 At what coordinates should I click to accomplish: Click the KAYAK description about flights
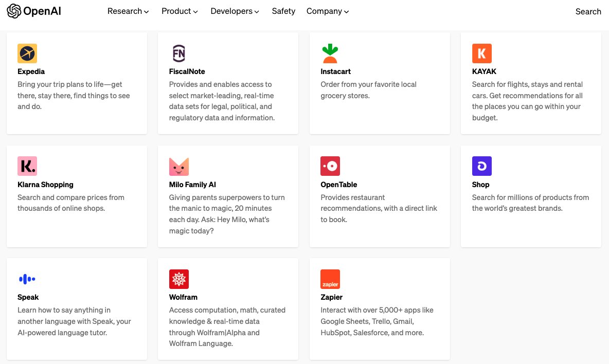(527, 101)
